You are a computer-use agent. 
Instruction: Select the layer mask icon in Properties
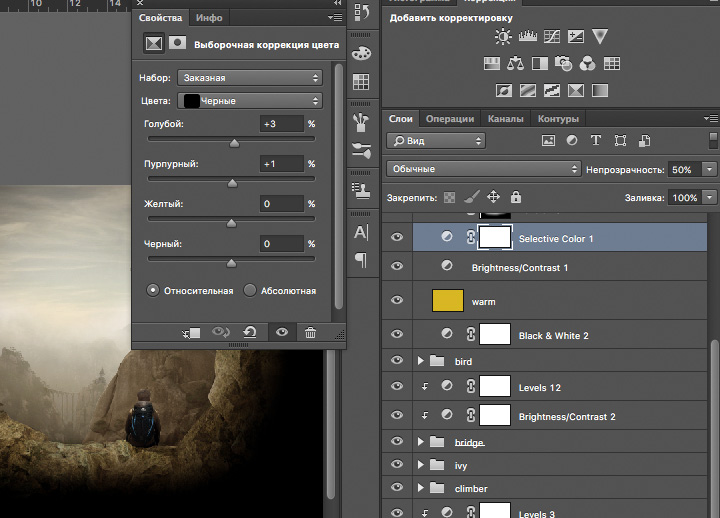pyautogui.click(x=177, y=43)
